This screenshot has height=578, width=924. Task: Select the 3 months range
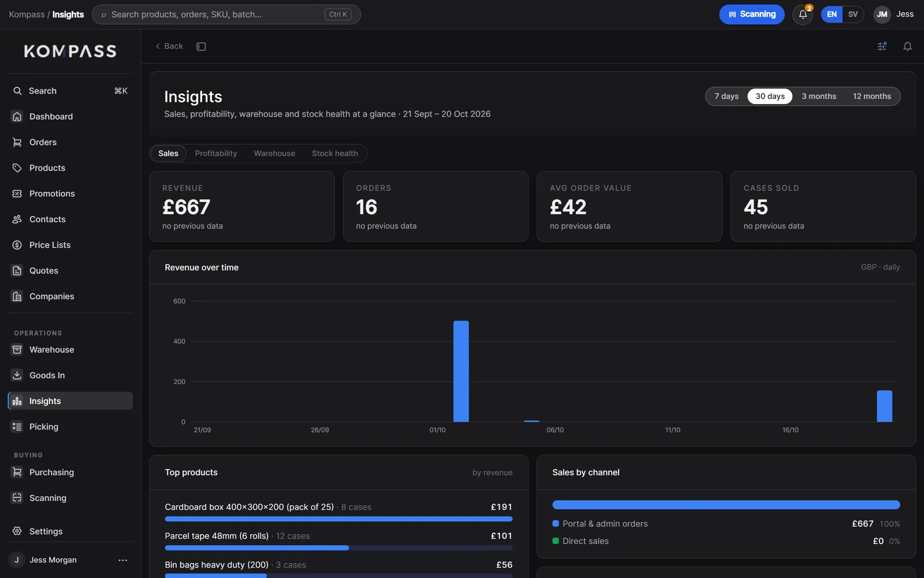pos(819,97)
